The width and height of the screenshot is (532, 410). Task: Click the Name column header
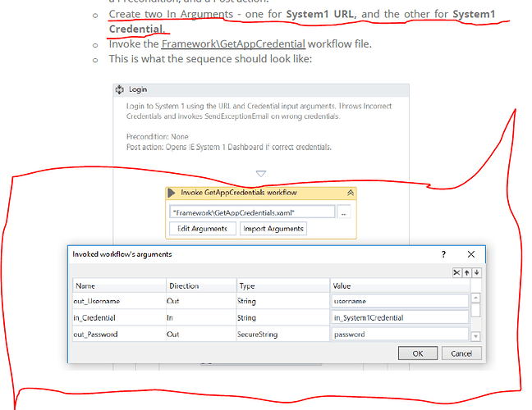click(x=119, y=285)
